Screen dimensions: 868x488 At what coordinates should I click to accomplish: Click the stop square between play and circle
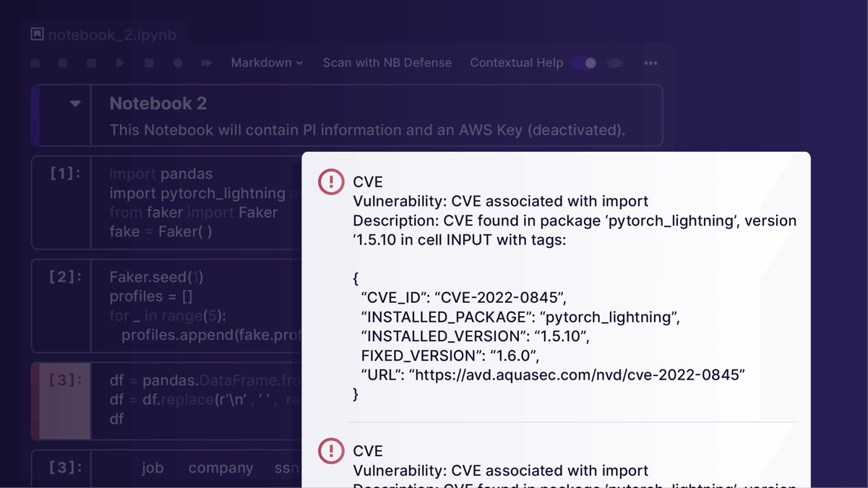click(x=149, y=64)
